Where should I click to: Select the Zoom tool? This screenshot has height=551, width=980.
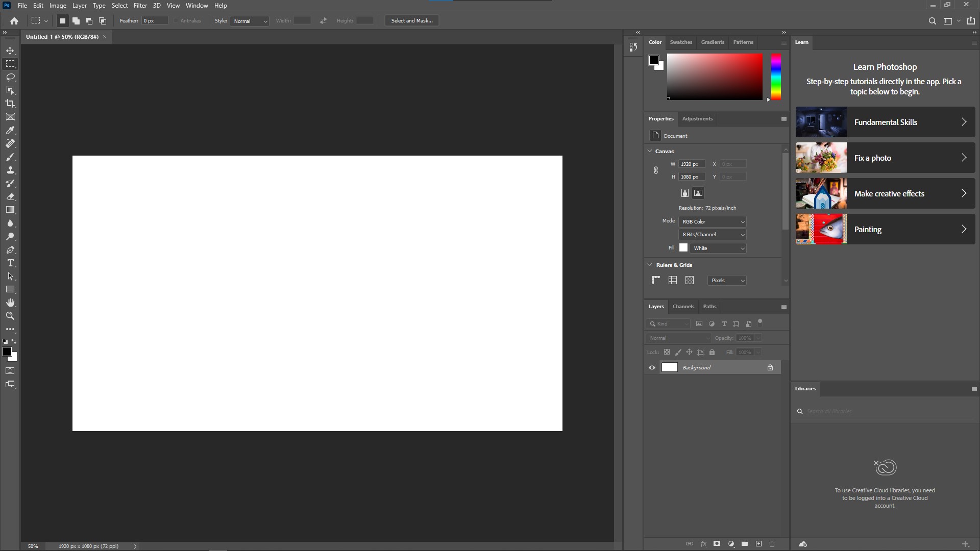10,316
